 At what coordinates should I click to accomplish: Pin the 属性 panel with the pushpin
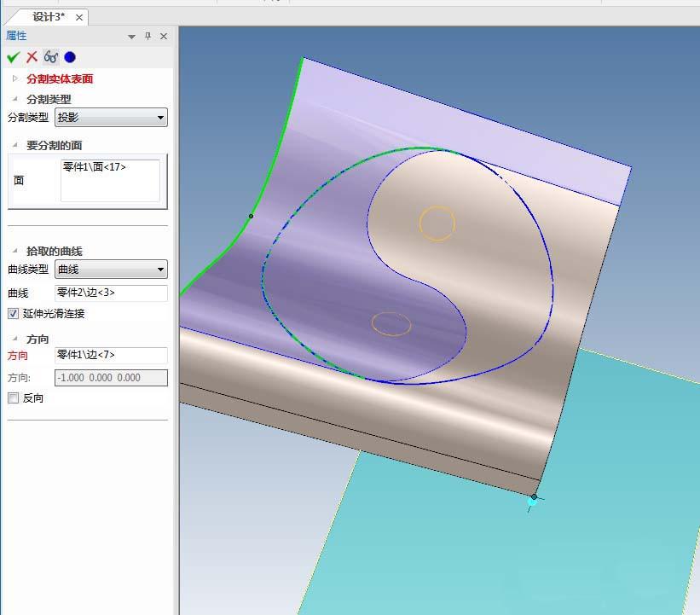pos(148,36)
